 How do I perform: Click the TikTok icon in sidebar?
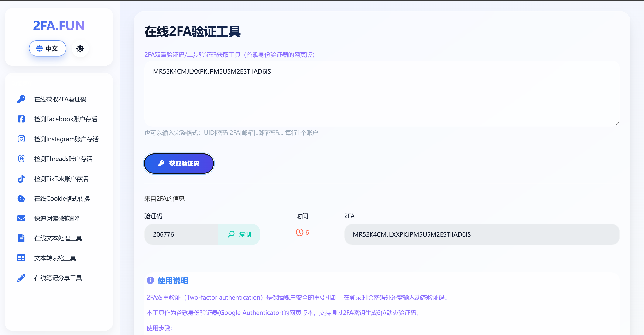(x=21, y=179)
